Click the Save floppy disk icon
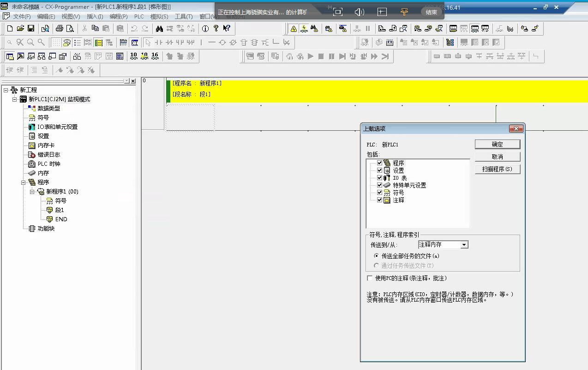This screenshot has width=588, height=370. (31, 29)
